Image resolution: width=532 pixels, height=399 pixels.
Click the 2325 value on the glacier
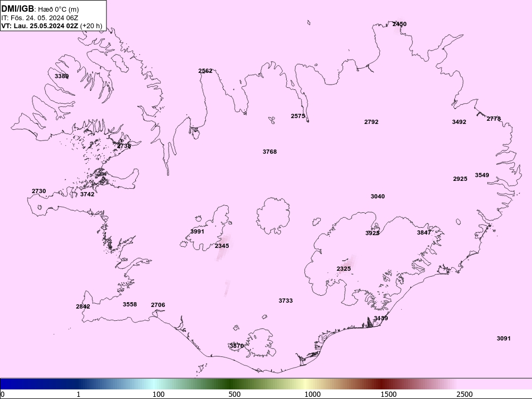(344, 268)
